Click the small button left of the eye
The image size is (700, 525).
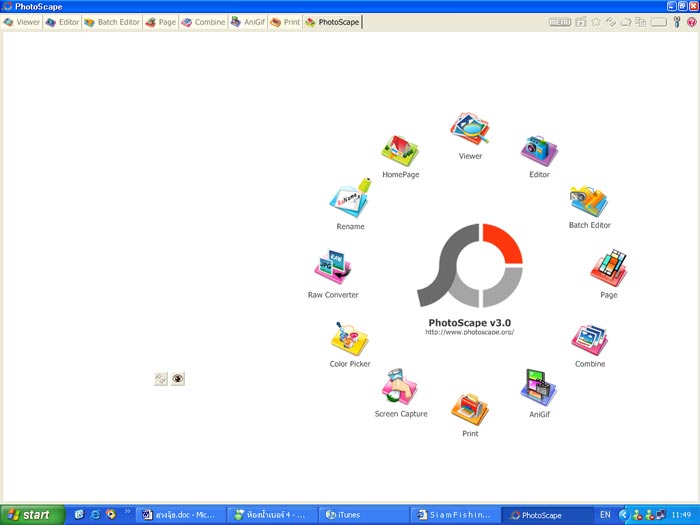pyautogui.click(x=161, y=379)
